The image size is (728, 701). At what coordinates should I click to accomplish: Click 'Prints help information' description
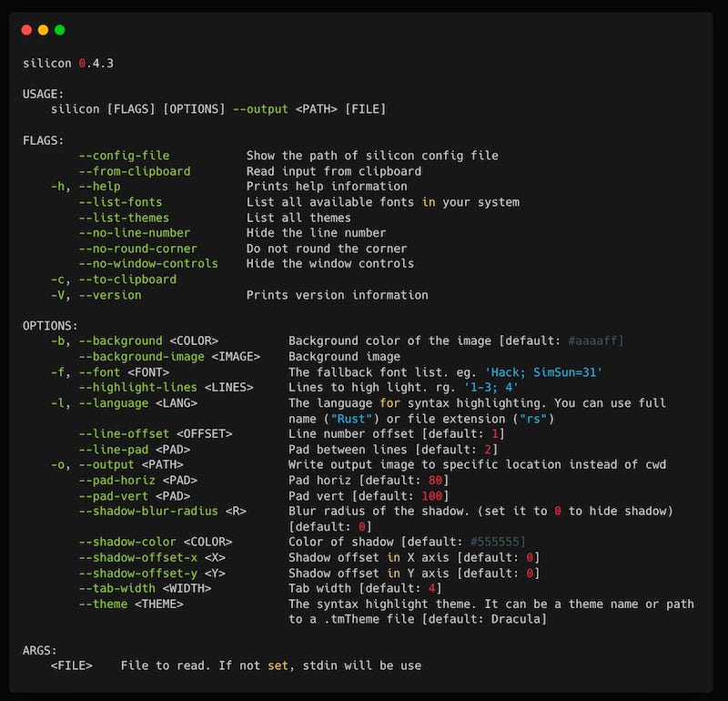pos(327,187)
